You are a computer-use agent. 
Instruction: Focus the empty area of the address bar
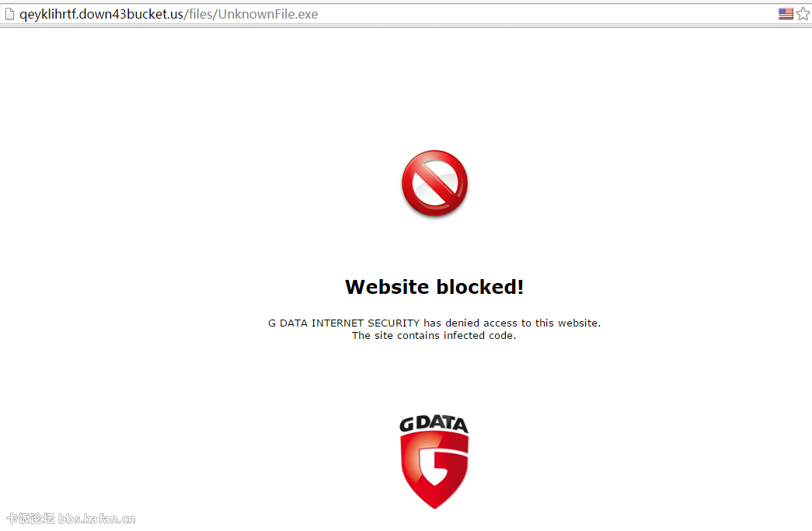click(544, 14)
